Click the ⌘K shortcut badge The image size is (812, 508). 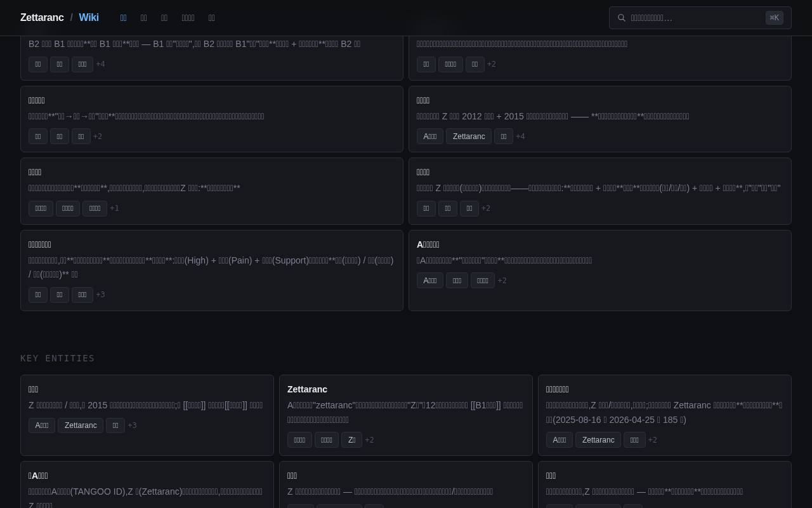pyautogui.click(x=774, y=18)
